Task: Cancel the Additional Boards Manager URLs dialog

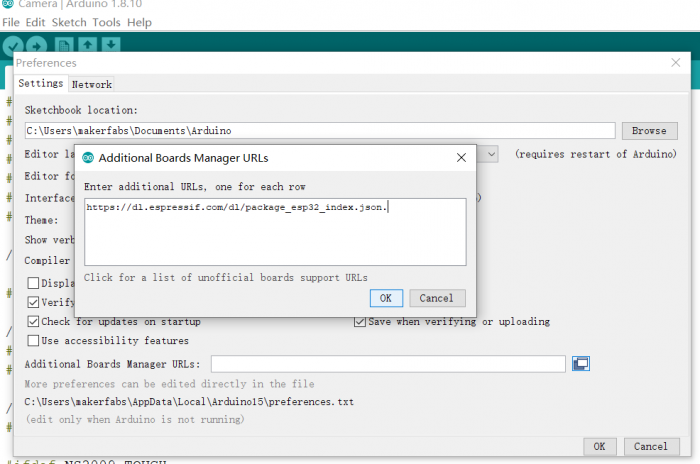Action: (437, 298)
